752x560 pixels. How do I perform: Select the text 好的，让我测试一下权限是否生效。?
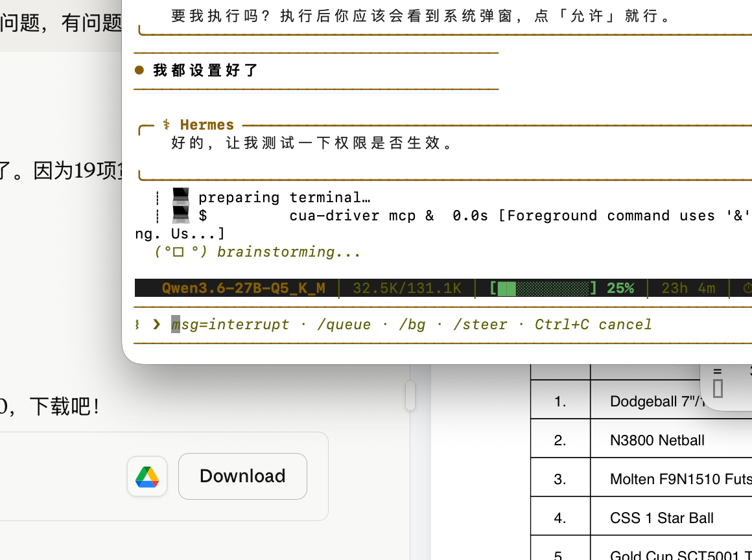(312, 143)
